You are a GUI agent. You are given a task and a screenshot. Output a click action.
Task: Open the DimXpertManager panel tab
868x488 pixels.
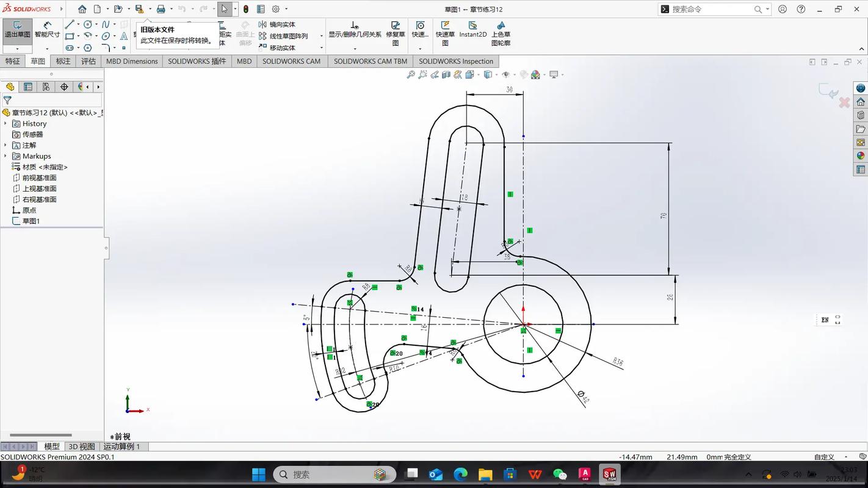(x=64, y=87)
